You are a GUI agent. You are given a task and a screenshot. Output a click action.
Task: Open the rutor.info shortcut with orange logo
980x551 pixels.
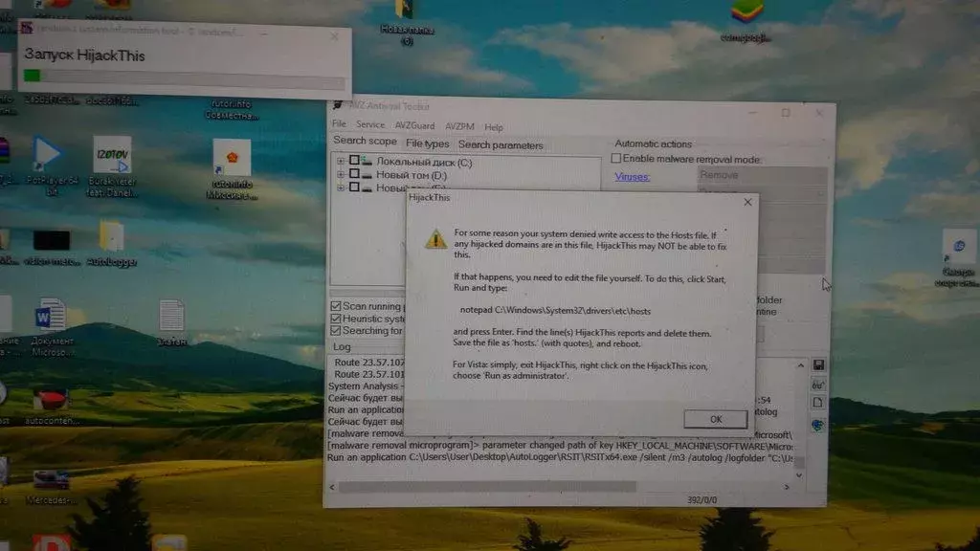pyautogui.click(x=232, y=168)
